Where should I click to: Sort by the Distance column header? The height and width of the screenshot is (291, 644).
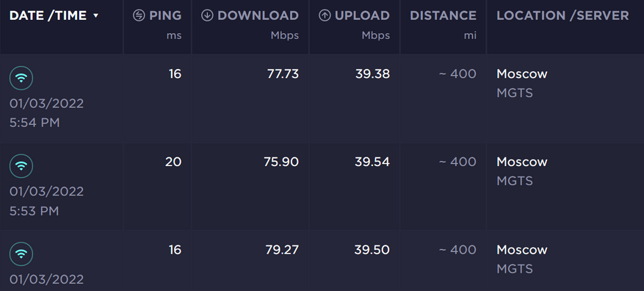pos(443,15)
